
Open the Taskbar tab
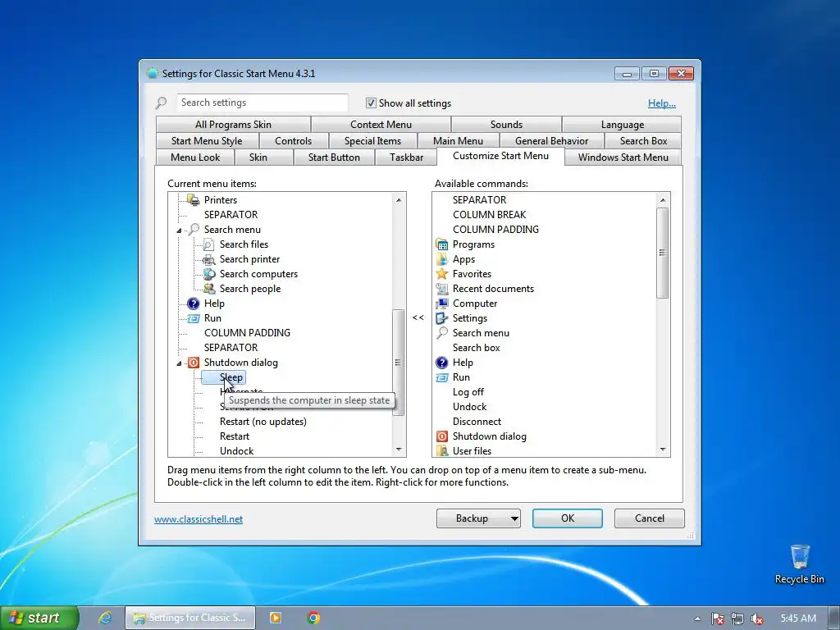(407, 157)
